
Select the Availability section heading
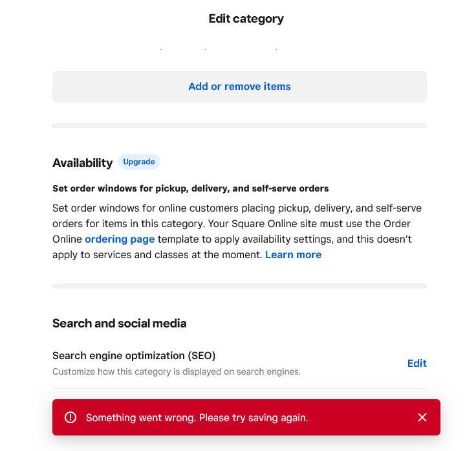point(82,163)
